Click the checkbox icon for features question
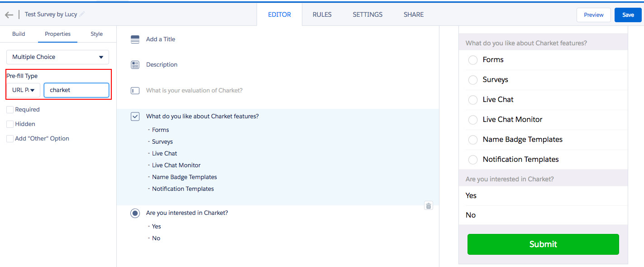 click(x=135, y=117)
